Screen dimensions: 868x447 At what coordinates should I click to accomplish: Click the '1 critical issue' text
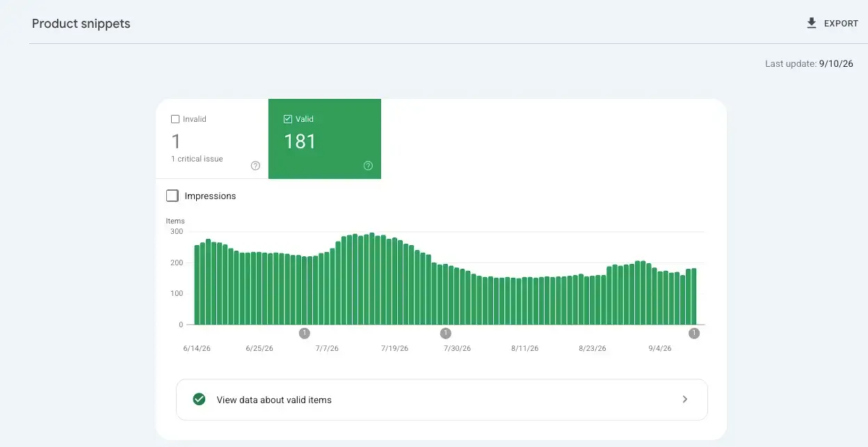197,159
